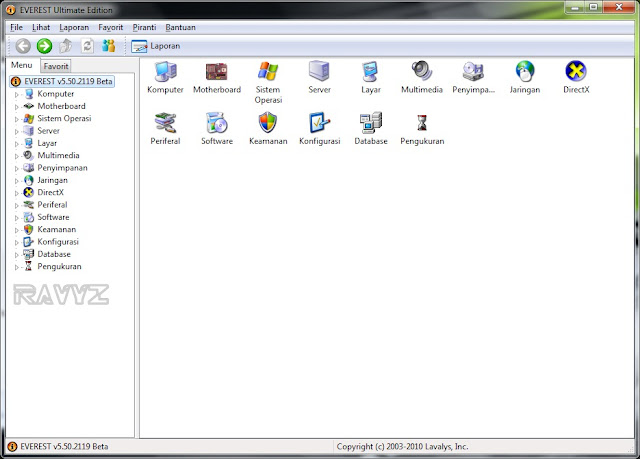
Task: Open the Favorit menu in menu bar
Action: 111,27
